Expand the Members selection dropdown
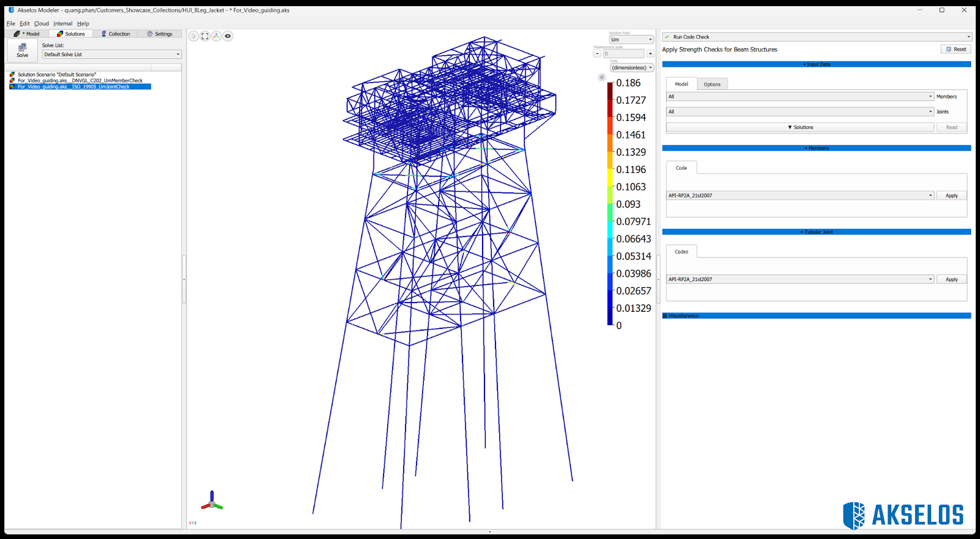 800,97
